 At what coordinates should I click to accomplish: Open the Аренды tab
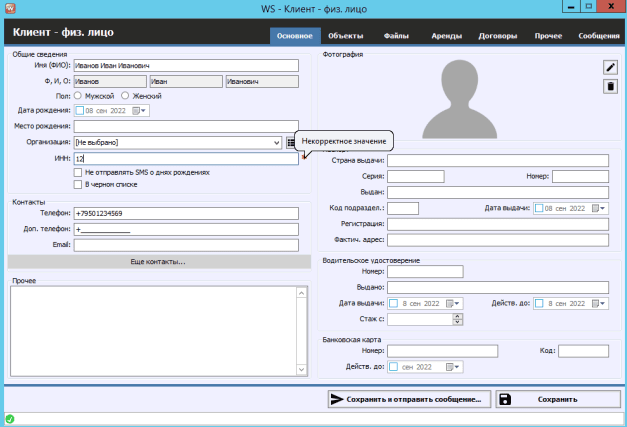click(x=446, y=36)
